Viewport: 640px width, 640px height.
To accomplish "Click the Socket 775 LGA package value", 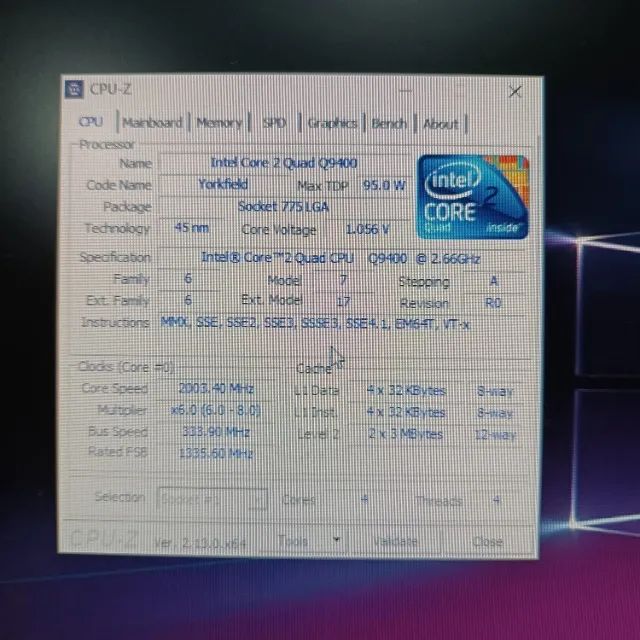I will click(x=283, y=207).
